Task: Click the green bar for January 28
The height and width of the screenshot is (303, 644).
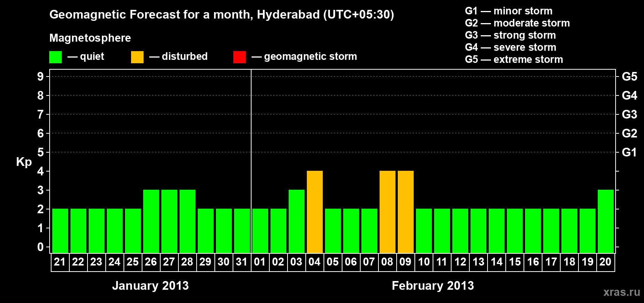Action: [188, 222]
